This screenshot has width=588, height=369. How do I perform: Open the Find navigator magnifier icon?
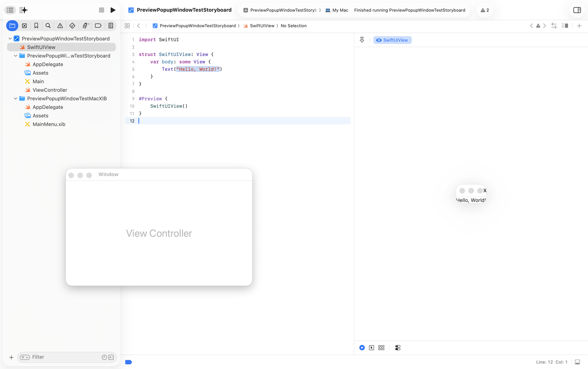click(x=48, y=26)
